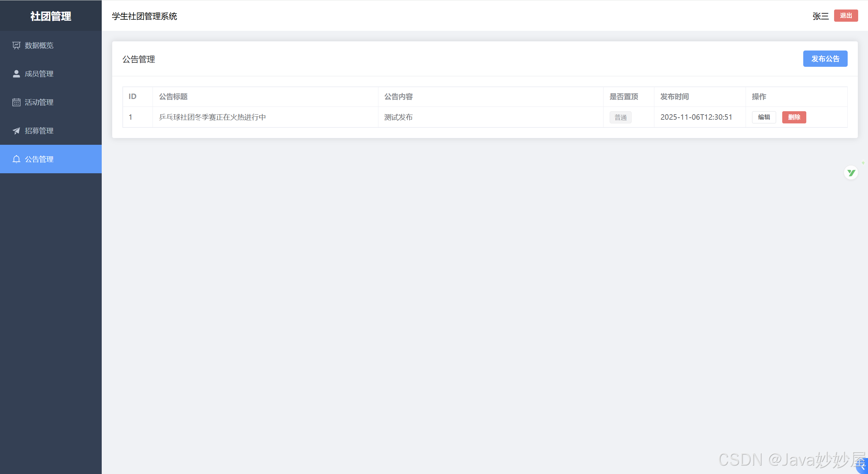This screenshot has width=868, height=474.
Task: Open 数据概览 in the sidebar
Action: pyautogui.click(x=51, y=45)
